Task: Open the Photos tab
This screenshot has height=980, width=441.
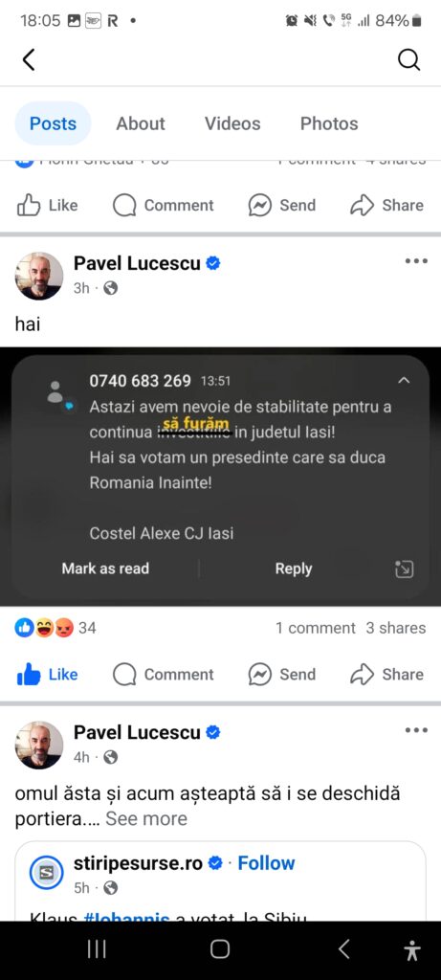Action: tap(329, 123)
